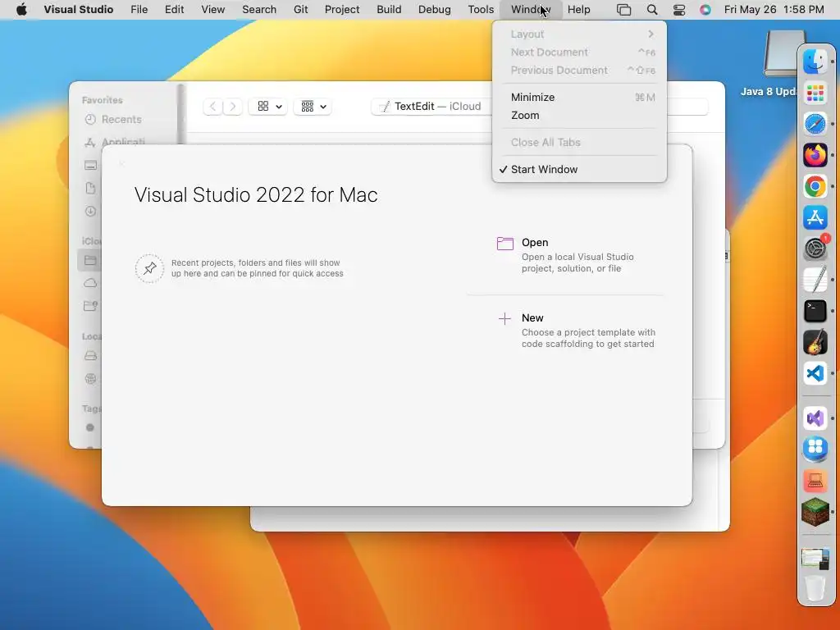The height and width of the screenshot is (630, 840).
Task: Click Open to load a local project
Action: 535,243
